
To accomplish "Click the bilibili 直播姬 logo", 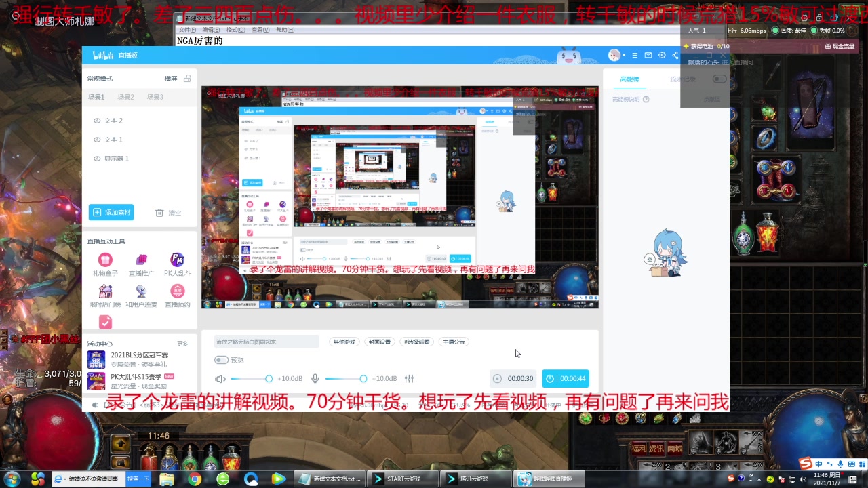I will click(x=115, y=55).
